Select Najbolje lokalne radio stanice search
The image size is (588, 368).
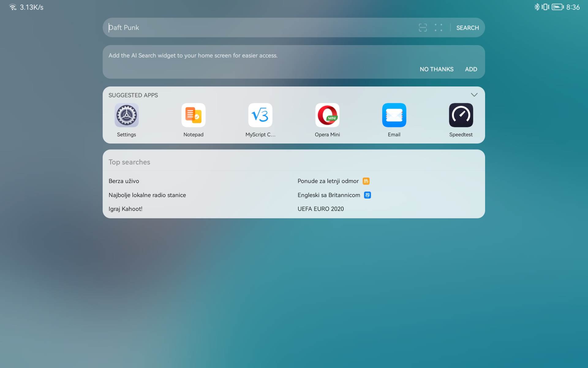147,195
